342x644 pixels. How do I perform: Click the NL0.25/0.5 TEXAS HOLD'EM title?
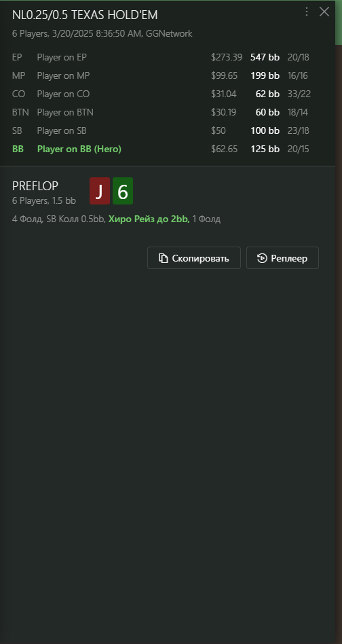coord(85,15)
